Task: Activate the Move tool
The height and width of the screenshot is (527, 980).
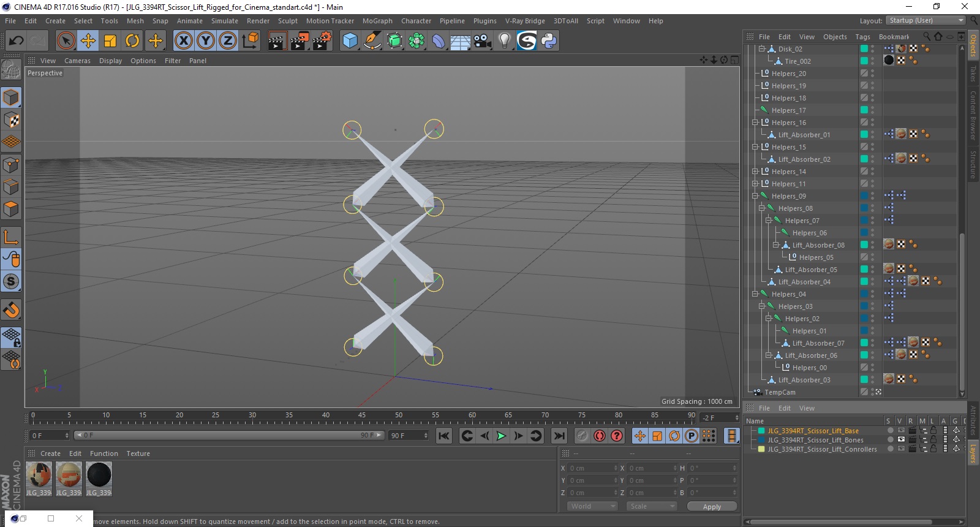Action: coord(88,41)
